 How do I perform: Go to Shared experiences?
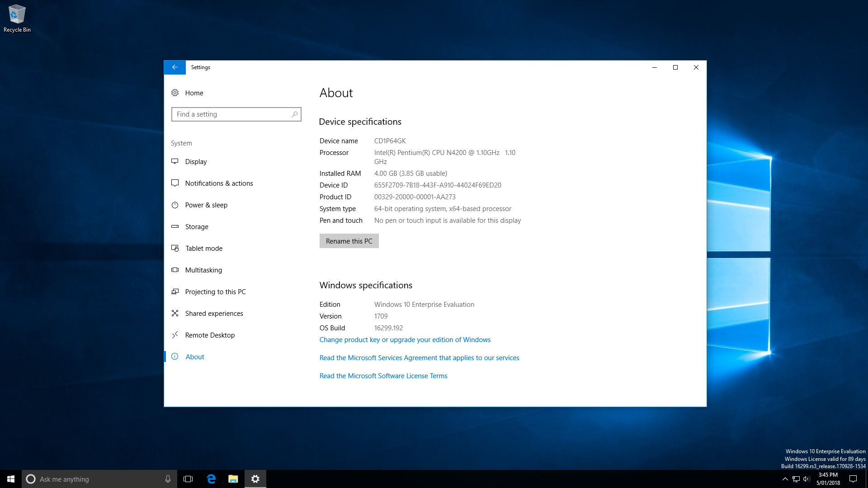[x=214, y=313]
